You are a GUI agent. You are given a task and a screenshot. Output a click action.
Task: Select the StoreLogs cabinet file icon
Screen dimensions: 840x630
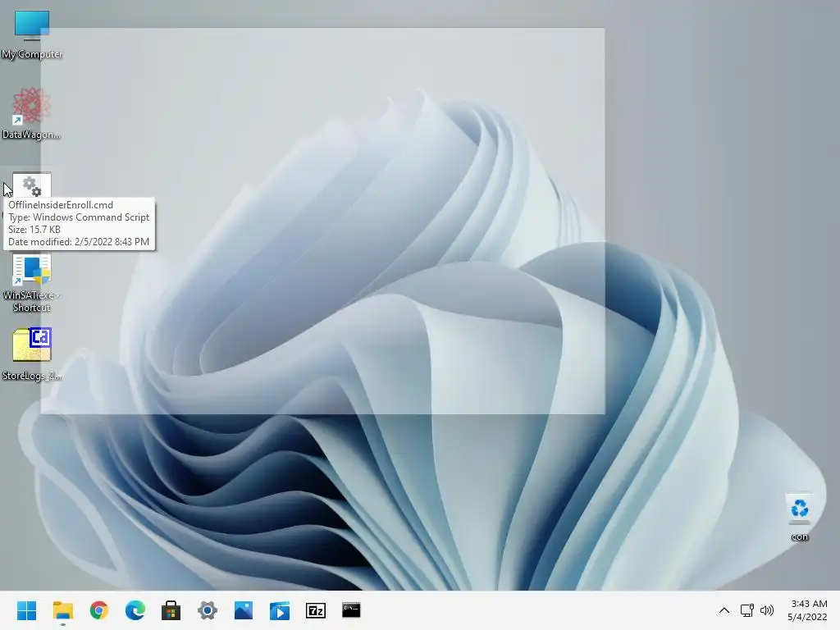32,345
